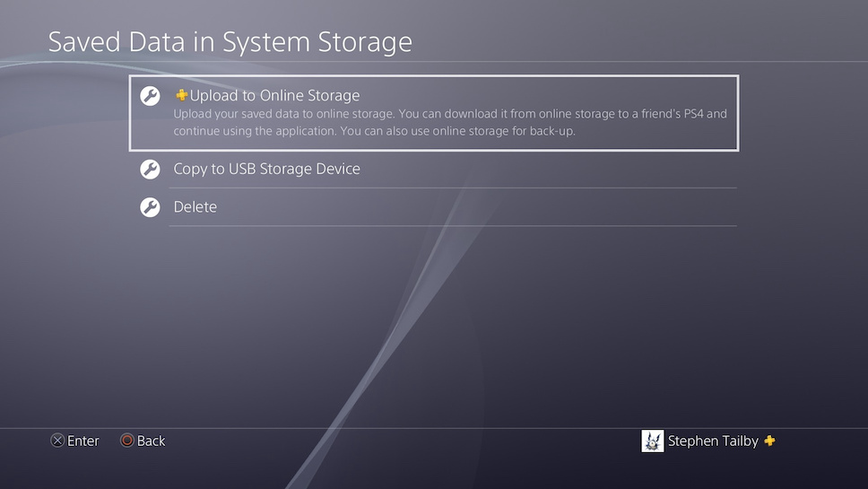The image size is (868, 489).
Task: Select the Delete option
Action: 195,206
